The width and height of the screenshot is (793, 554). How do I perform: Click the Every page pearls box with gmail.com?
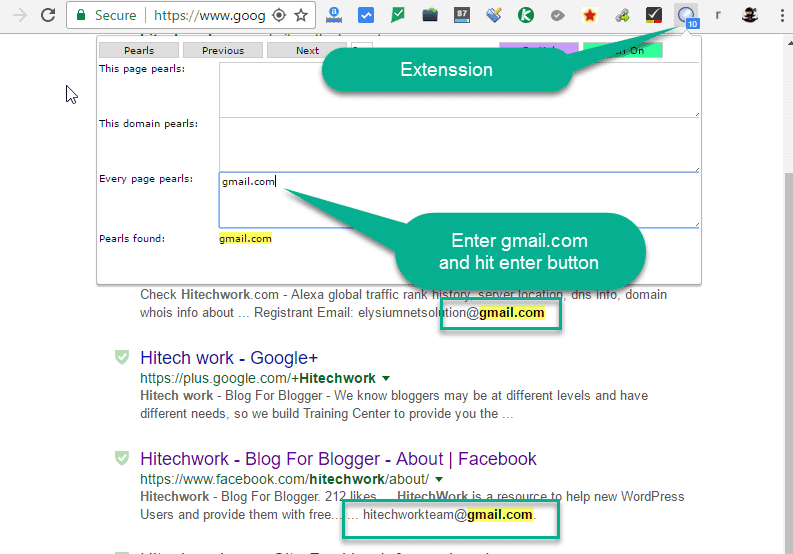459,200
